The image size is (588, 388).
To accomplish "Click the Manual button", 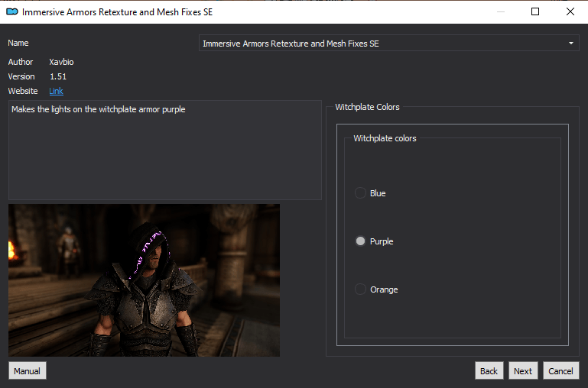I will (27, 370).
